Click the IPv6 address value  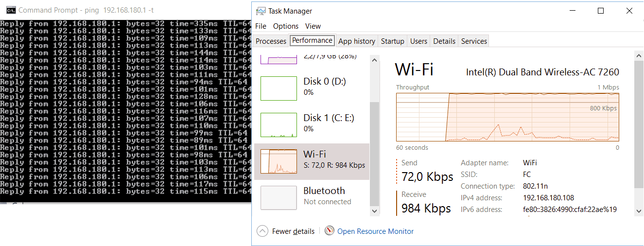[x=570, y=210]
